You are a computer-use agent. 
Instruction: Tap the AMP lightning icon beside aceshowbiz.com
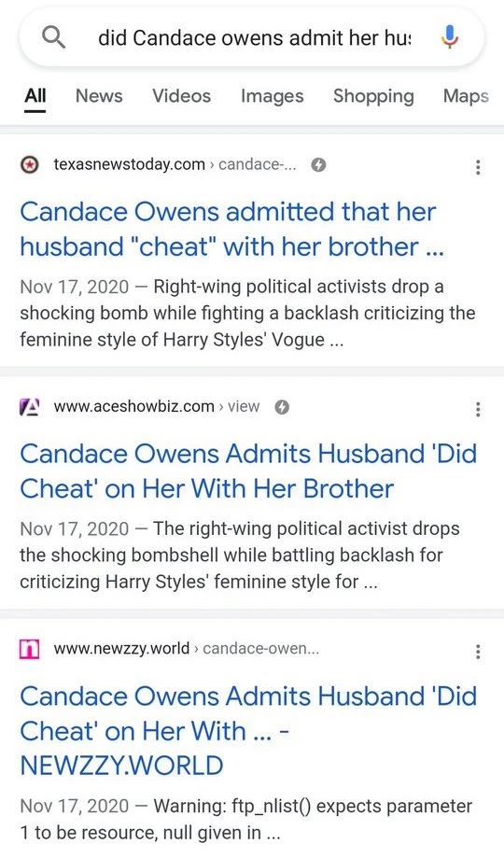point(282,406)
